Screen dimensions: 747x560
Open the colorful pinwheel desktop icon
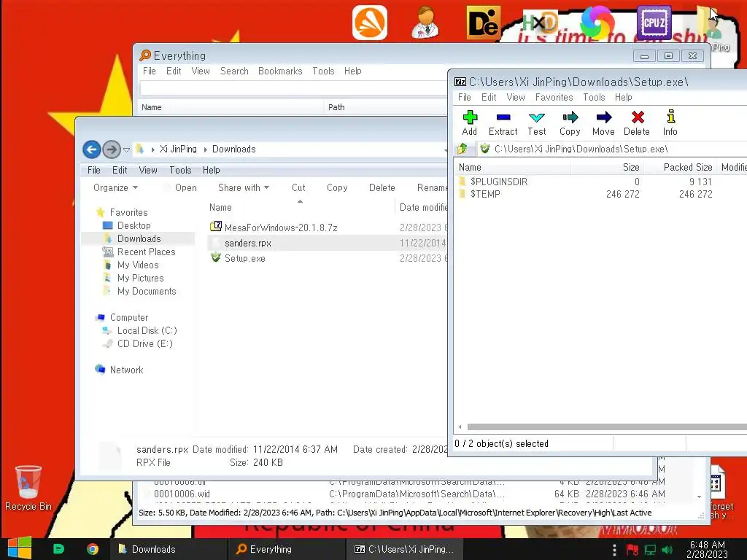tap(597, 23)
